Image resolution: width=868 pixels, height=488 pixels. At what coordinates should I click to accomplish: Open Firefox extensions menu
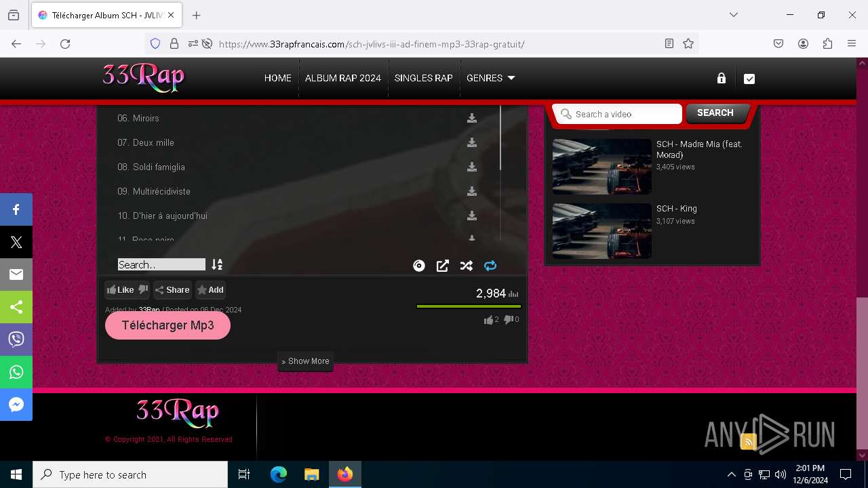point(827,43)
